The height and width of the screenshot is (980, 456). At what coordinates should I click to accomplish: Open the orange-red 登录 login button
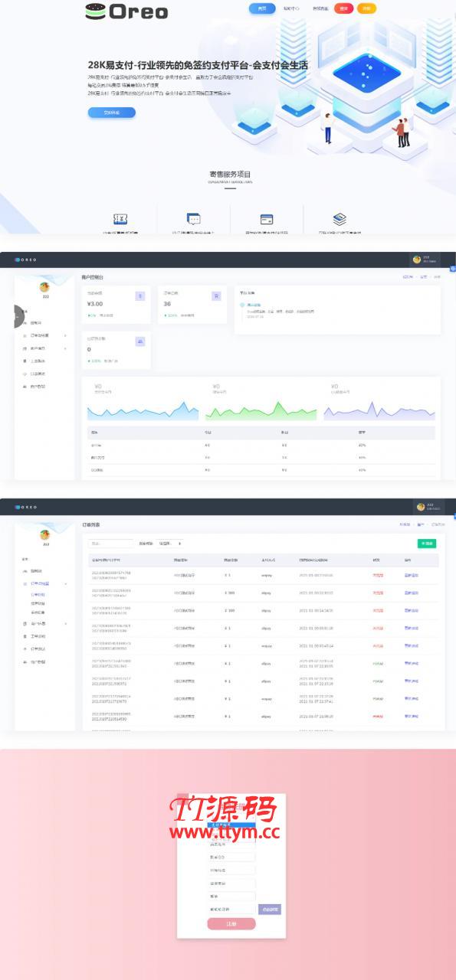(344, 8)
